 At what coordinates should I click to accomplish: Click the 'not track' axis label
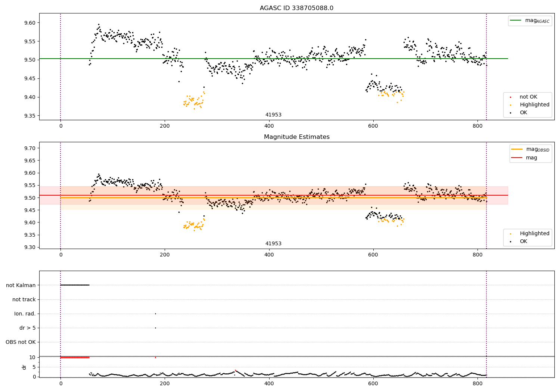pos(24,300)
